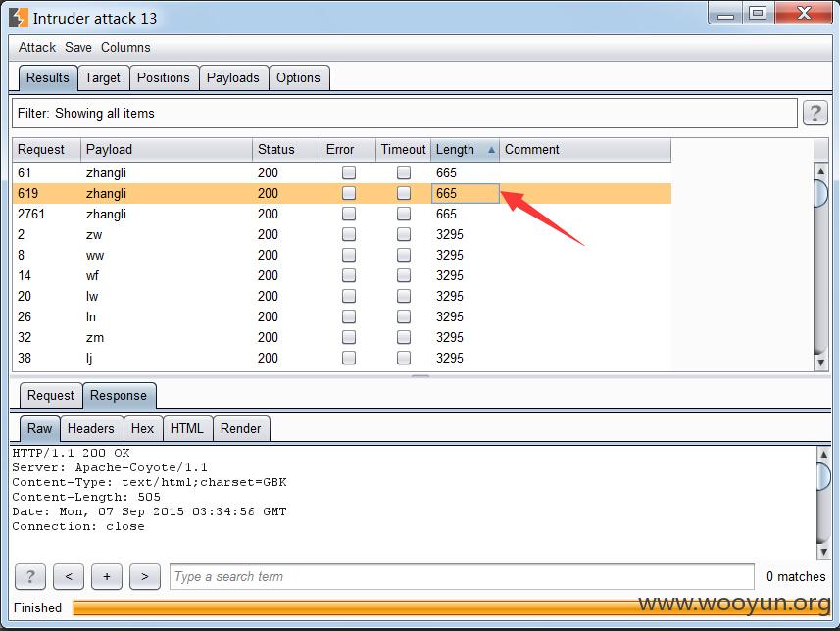Sort by the Status column header
This screenshot has width=840, height=631.
click(x=286, y=150)
